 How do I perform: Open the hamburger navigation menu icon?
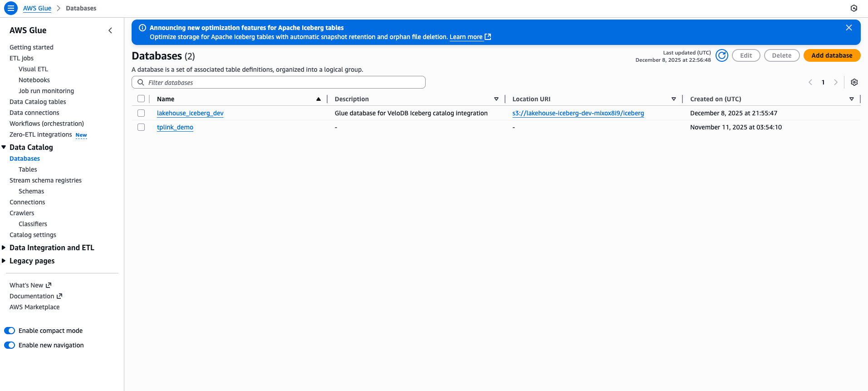click(x=11, y=8)
